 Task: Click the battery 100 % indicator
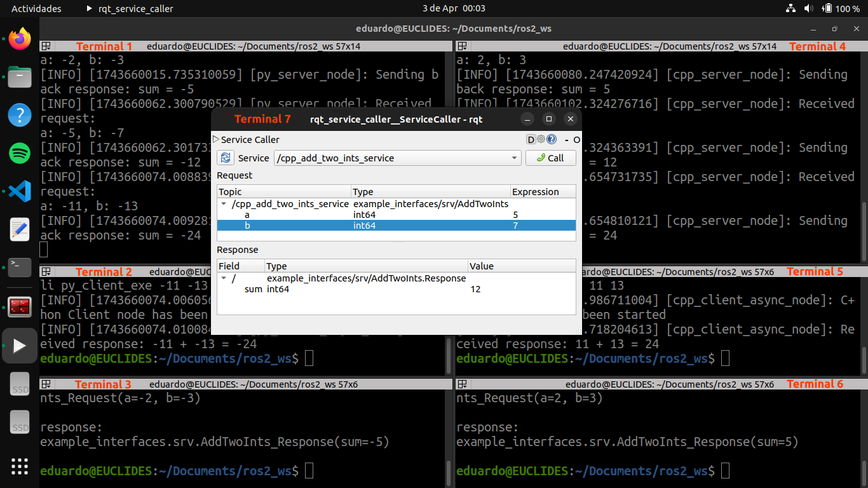[x=841, y=8]
